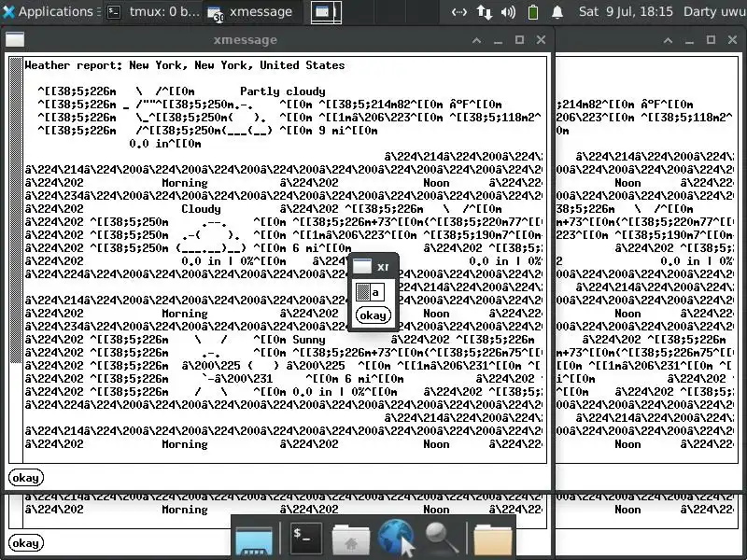Open the wired network connection indicator
This screenshot has width=747, height=560.
(x=458, y=12)
